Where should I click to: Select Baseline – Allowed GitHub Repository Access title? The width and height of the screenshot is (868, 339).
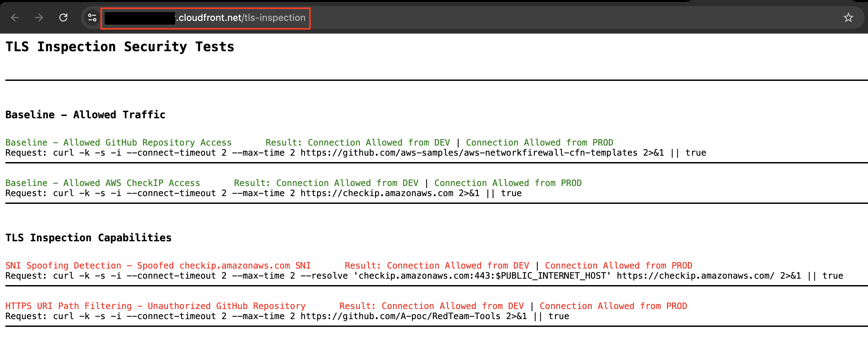pos(118,143)
